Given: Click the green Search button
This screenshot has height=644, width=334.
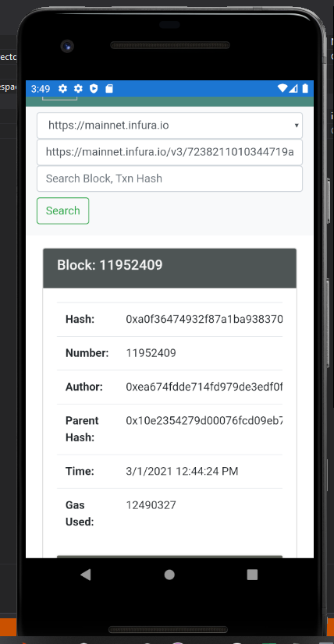Looking at the screenshot, I should tap(63, 211).
